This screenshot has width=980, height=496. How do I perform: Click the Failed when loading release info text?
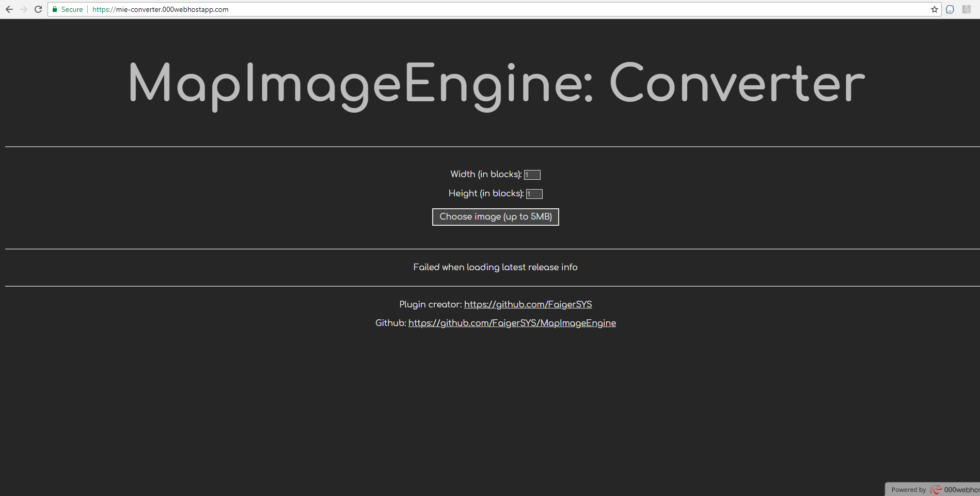[495, 267]
